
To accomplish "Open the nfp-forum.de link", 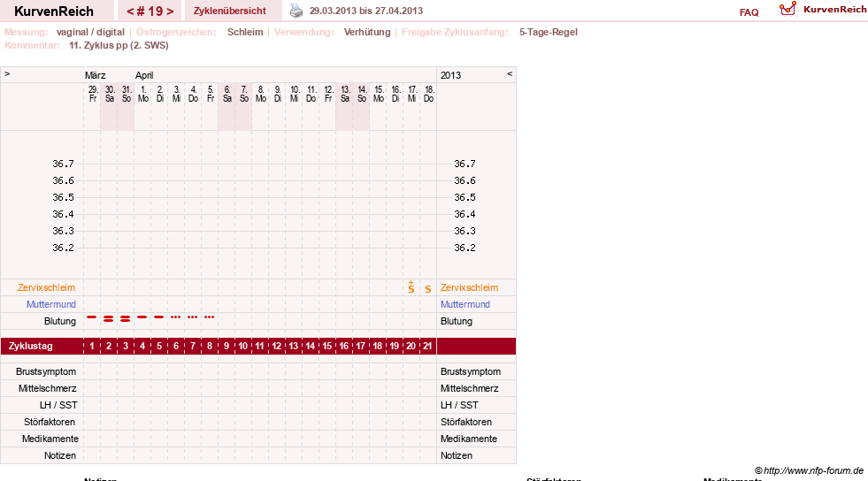I will click(809, 470).
